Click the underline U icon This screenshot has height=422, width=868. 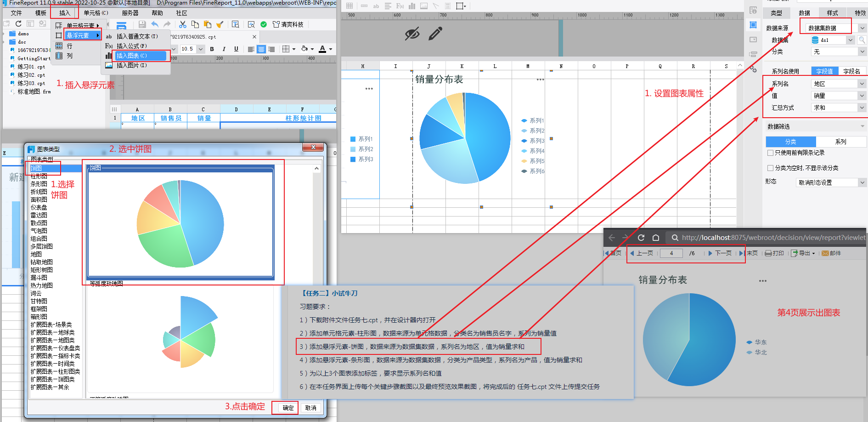[236, 49]
